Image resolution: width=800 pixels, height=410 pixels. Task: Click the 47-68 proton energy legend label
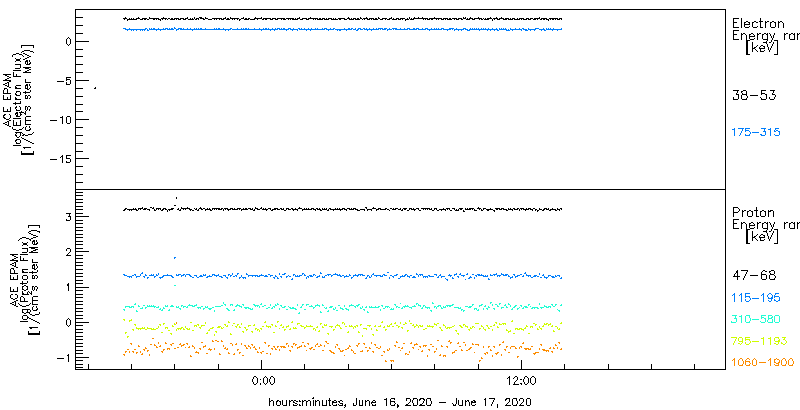(754, 275)
